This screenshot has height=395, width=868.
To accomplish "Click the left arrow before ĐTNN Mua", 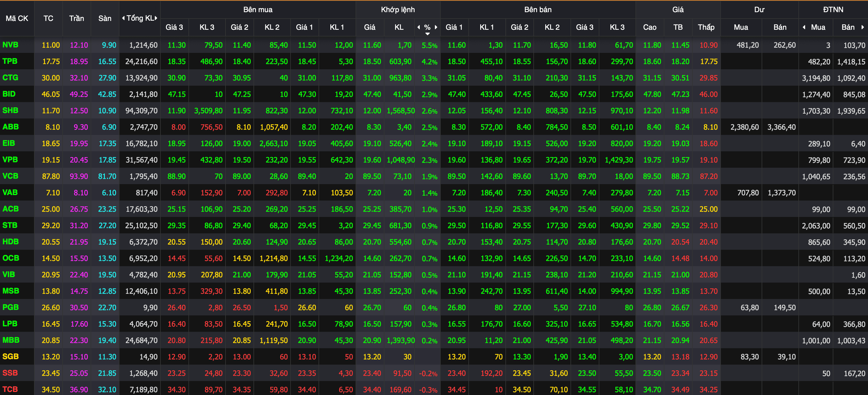I will tap(804, 27).
